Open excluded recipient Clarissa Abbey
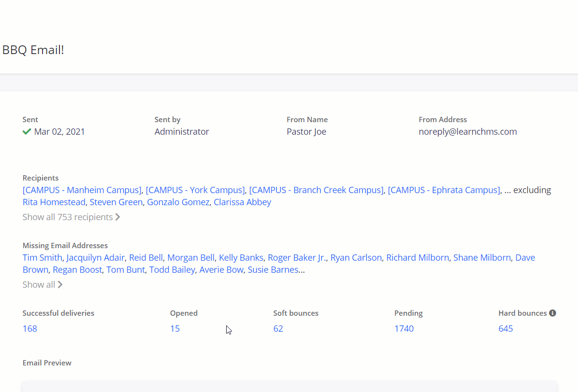Image resolution: width=578 pixels, height=392 pixels. (242, 202)
